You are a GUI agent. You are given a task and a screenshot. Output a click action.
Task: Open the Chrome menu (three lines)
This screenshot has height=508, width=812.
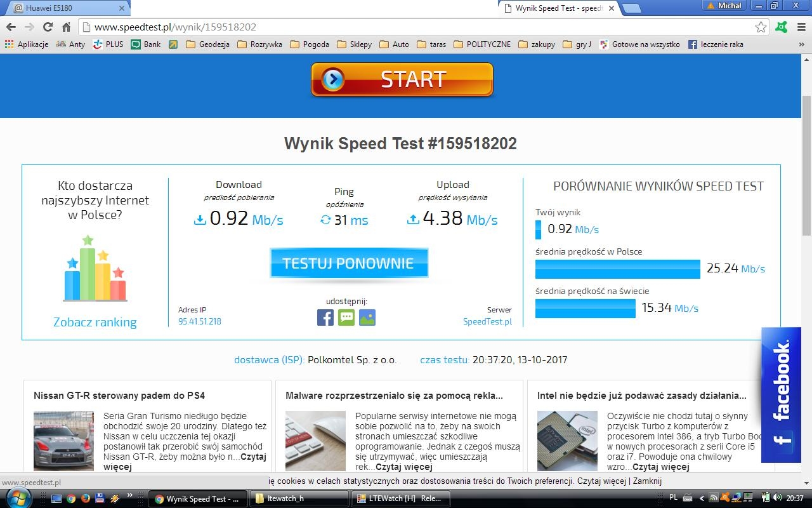pyautogui.click(x=801, y=27)
